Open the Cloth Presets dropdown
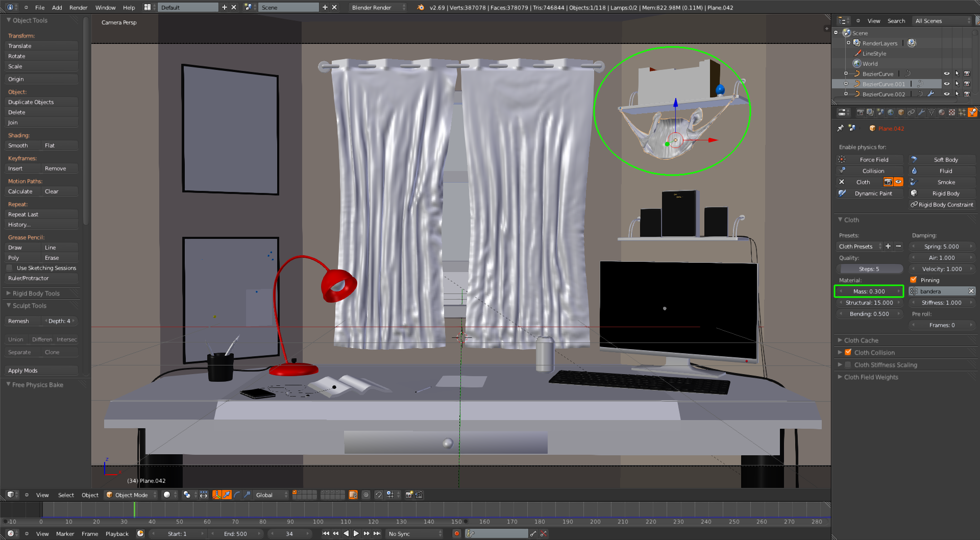This screenshot has height=540, width=980. pos(860,247)
